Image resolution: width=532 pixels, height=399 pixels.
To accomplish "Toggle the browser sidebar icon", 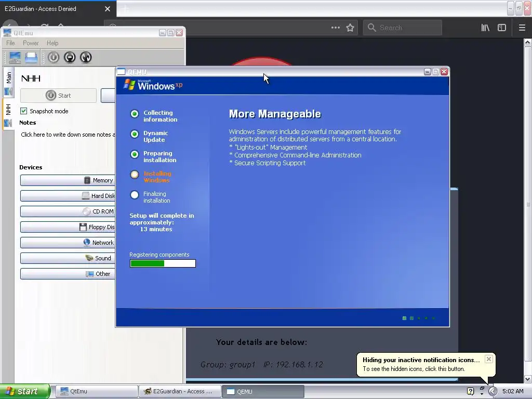I will point(502,28).
